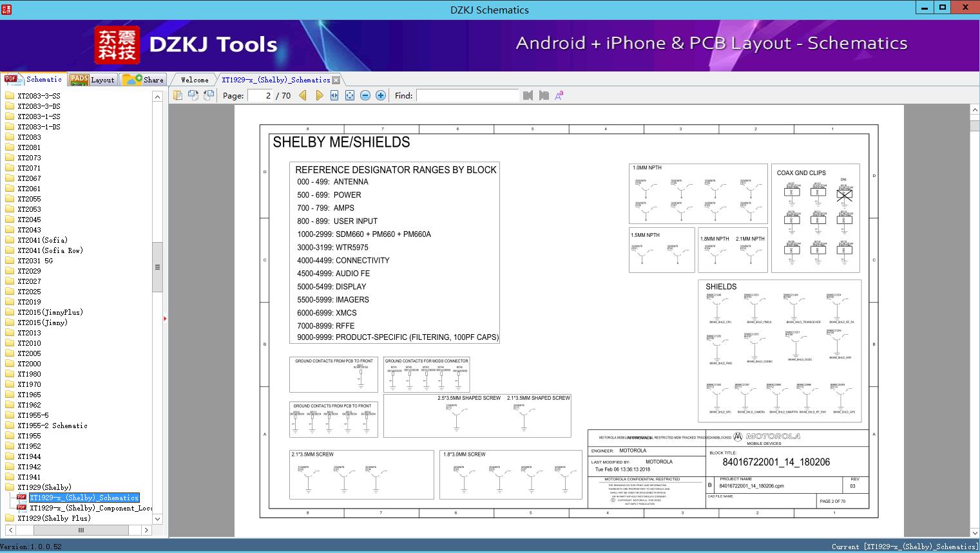The height and width of the screenshot is (553, 980).
Task: Toggle match case search option
Action: click(x=559, y=95)
